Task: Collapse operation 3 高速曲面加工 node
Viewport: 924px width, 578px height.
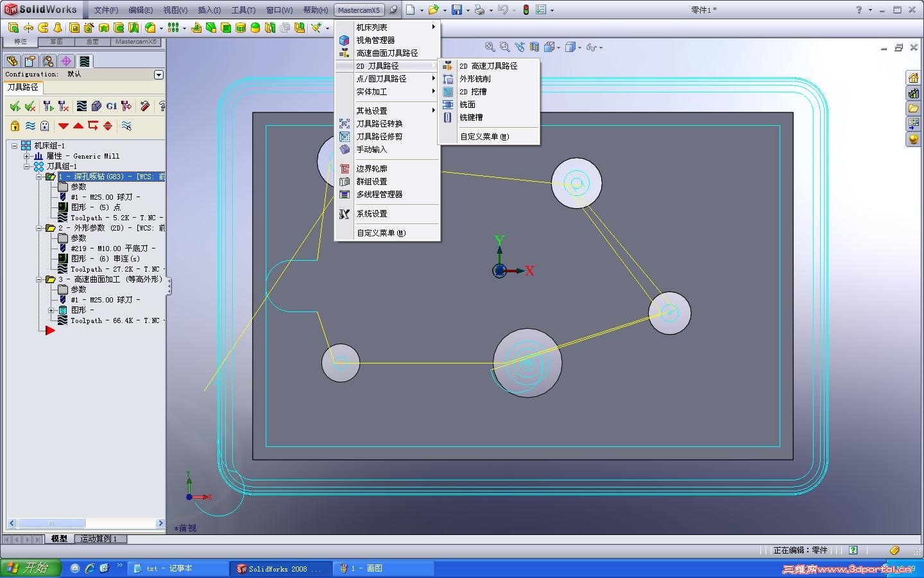Action: click(38, 279)
